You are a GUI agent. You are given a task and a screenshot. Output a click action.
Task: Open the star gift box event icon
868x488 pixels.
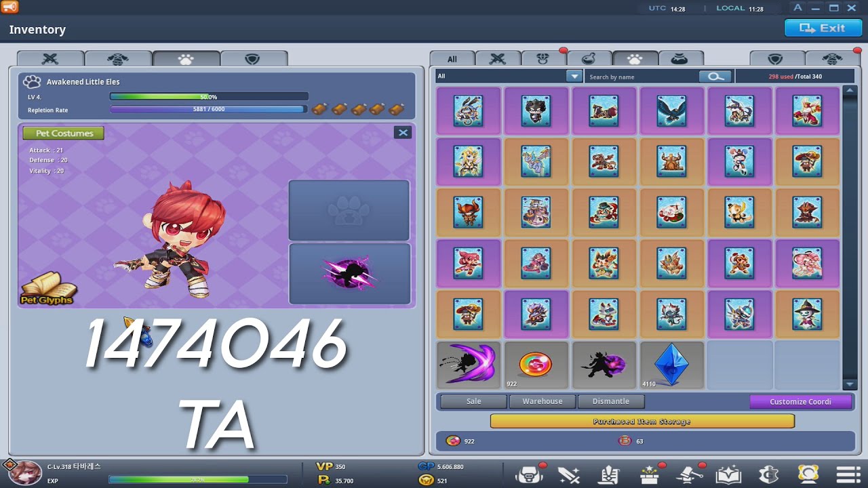coord(649,474)
